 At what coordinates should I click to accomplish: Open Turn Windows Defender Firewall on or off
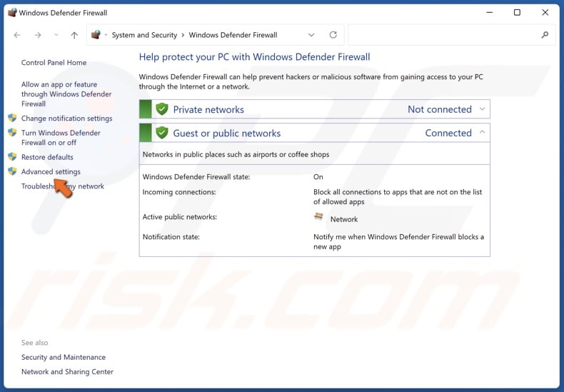click(61, 138)
